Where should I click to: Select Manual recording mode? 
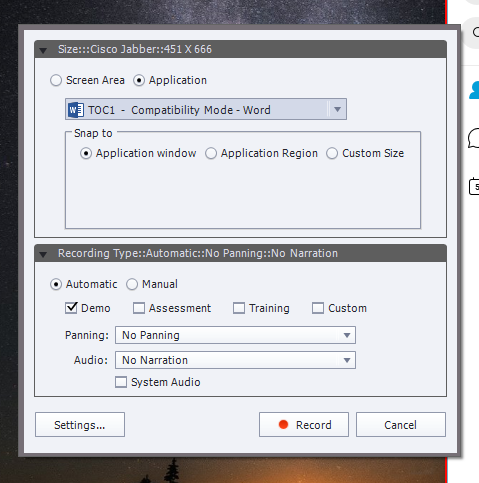132,284
